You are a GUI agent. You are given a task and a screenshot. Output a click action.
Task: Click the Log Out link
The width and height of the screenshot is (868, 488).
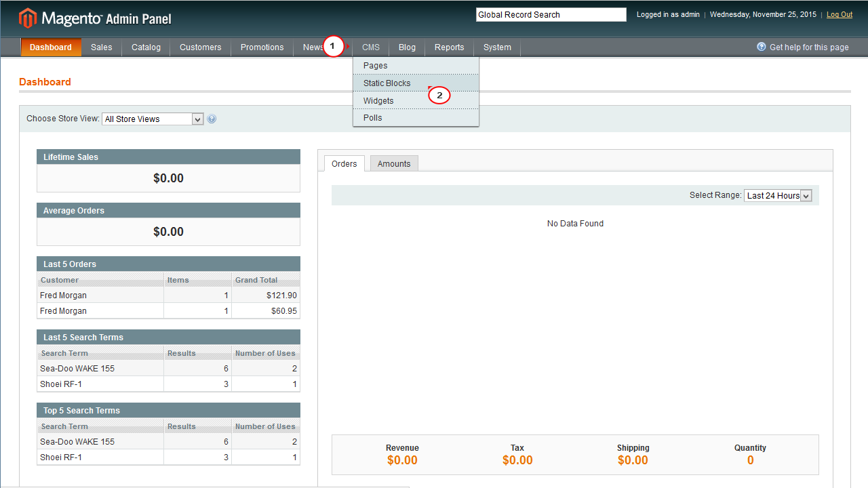840,14
